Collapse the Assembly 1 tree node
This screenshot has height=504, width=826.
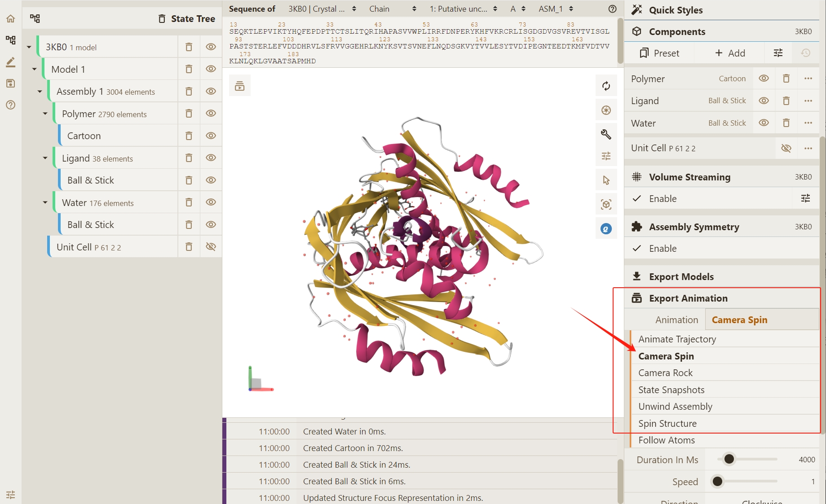[40, 92]
